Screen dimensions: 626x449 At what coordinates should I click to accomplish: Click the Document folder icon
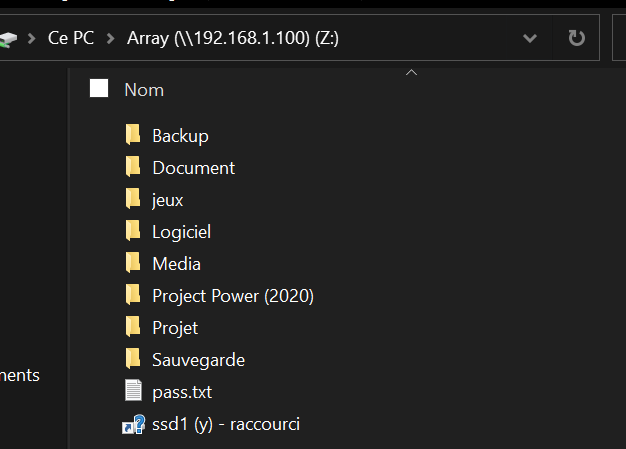(x=133, y=166)
